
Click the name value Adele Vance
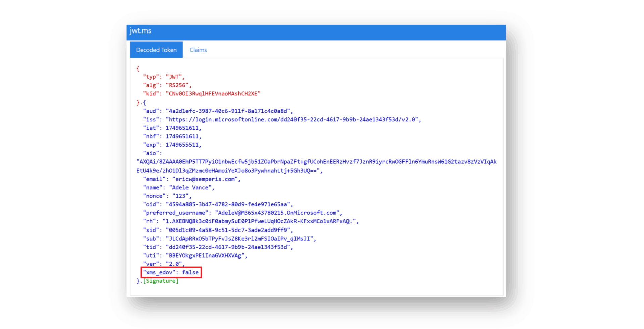tap(191, 188)
